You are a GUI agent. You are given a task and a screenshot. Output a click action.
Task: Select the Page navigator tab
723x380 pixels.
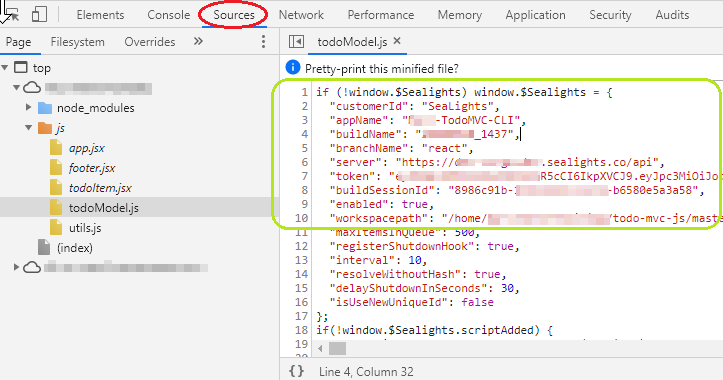coord(18,42)
